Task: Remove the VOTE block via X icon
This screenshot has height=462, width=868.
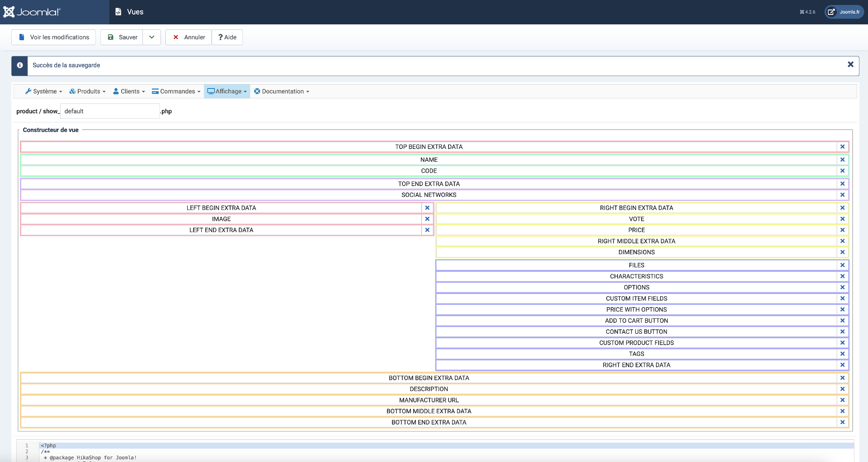Action: (842, 219)
